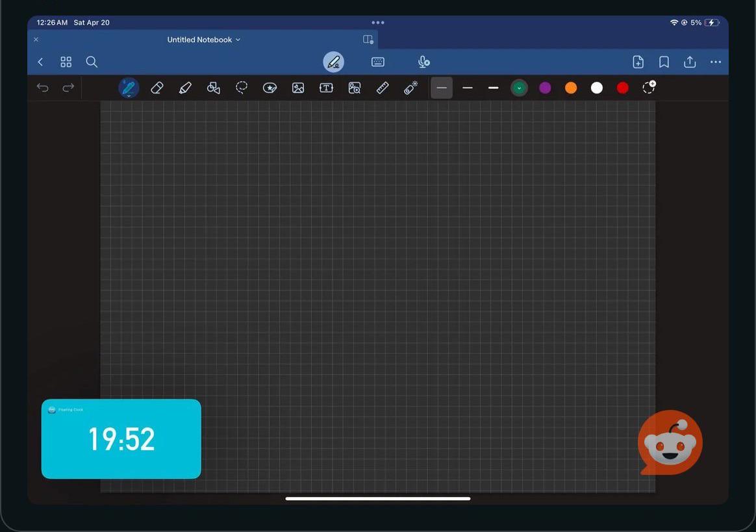The height and width of the screenshot is (532, 756).
Task: Open the Laser pointer tool
Action: point(410,87)
